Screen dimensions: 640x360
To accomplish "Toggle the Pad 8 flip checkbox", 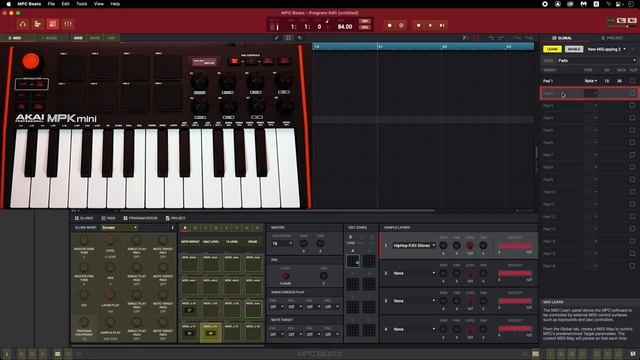I will point(632,167).
